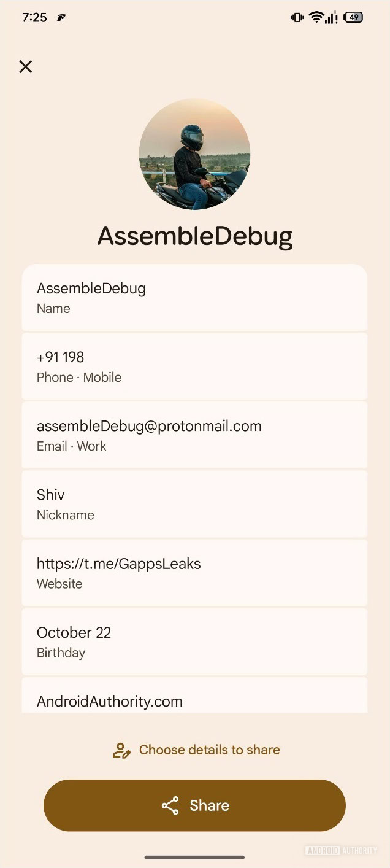This screenshot has height=868, width=390.
Task: Close the contact share screen
Action: [25, 67]
